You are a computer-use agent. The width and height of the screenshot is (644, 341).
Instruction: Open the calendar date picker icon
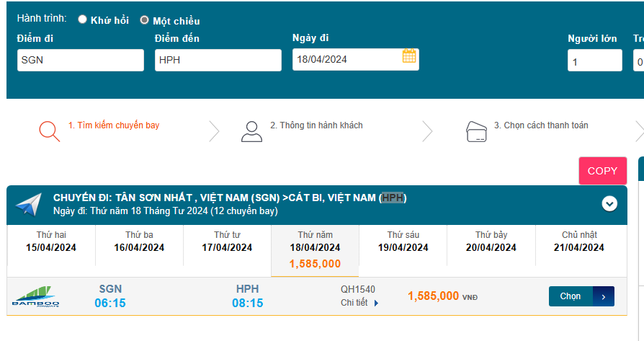coord(409,56)
